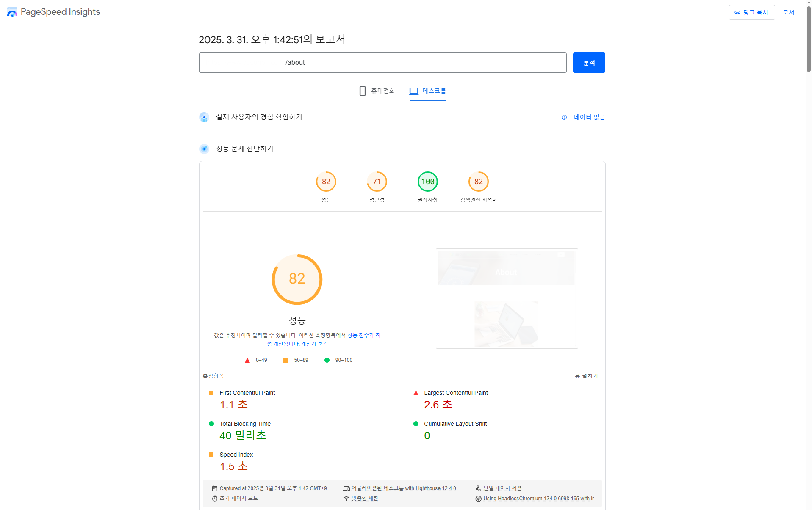Click the red triangle 0–49 legend marker
Screen dimensions: 812x510
pos(247,360)
